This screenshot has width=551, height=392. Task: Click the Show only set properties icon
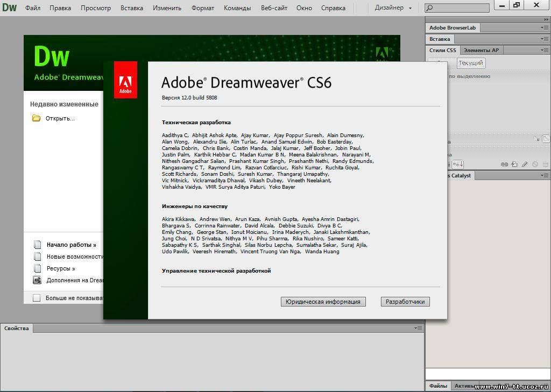point(457,164)
